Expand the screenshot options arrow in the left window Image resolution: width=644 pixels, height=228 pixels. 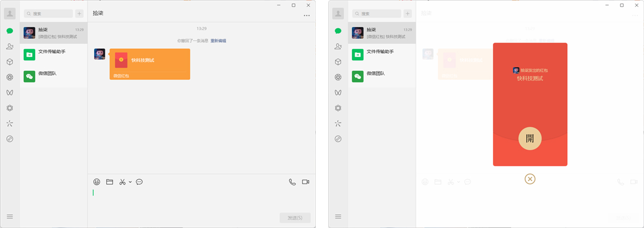click(130, 182)
